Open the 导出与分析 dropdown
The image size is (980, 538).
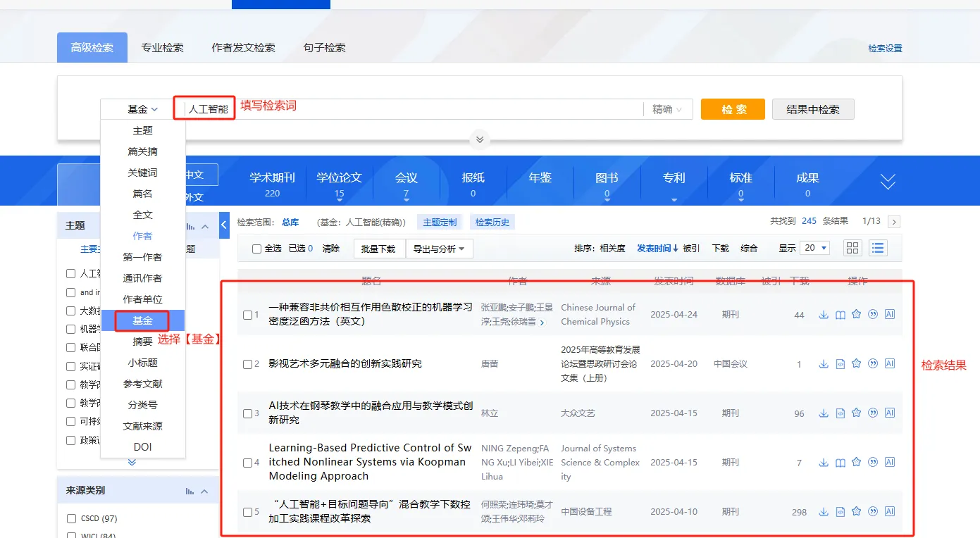click(439, 249)
